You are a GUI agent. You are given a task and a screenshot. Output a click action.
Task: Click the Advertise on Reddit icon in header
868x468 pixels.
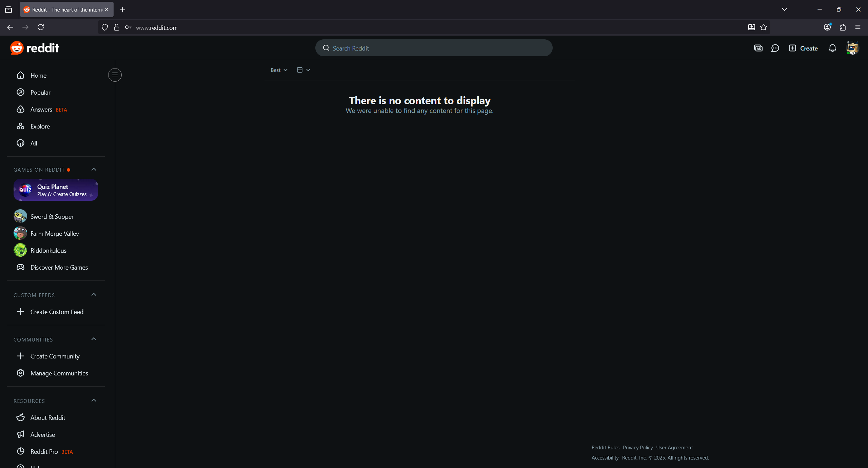758,48
